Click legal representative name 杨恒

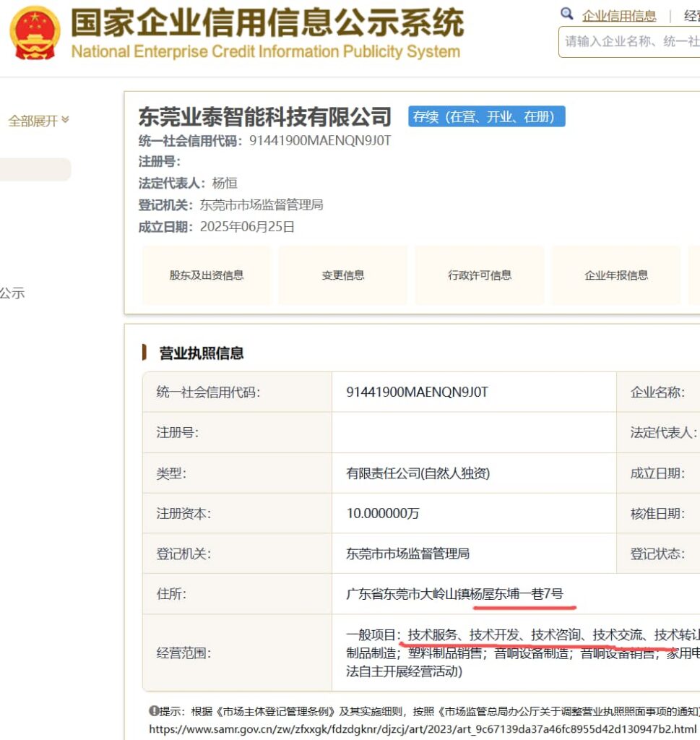click(225, 183)
